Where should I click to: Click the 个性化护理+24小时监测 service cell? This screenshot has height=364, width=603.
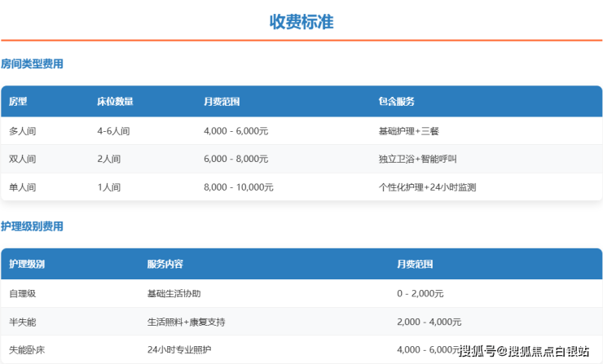[x=427, y=187]
